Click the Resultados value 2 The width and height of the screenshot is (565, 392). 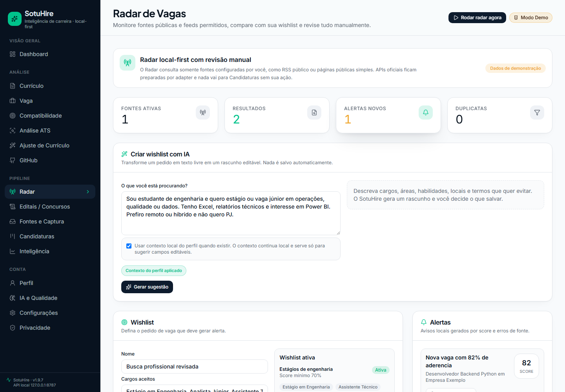[236, 119]
